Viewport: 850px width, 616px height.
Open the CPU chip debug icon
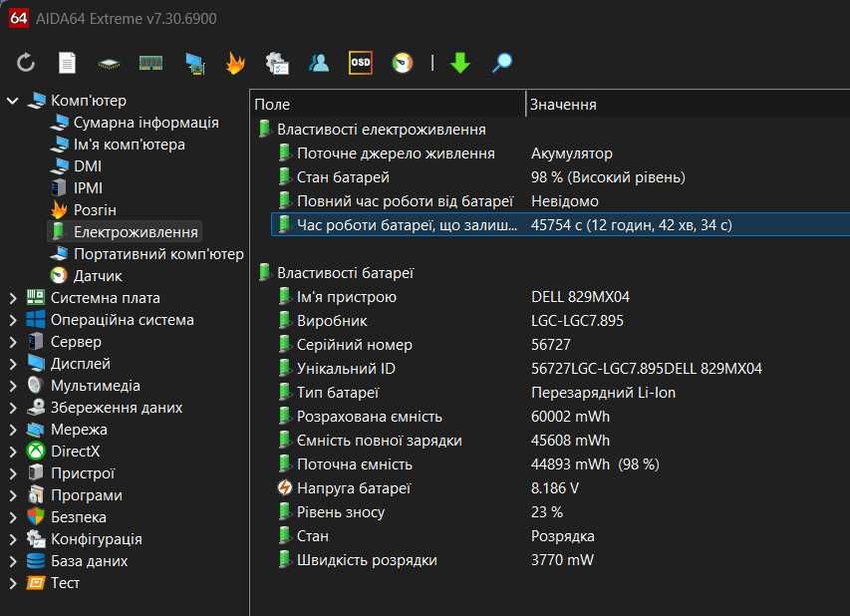point(109,64)
